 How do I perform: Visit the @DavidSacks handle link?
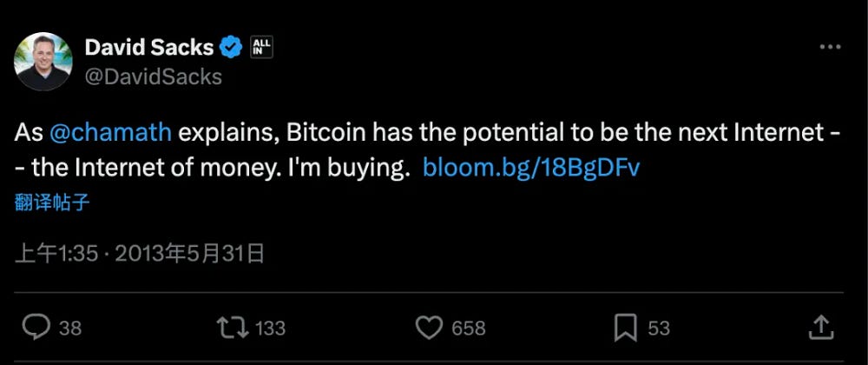click(x=153, y=76)
